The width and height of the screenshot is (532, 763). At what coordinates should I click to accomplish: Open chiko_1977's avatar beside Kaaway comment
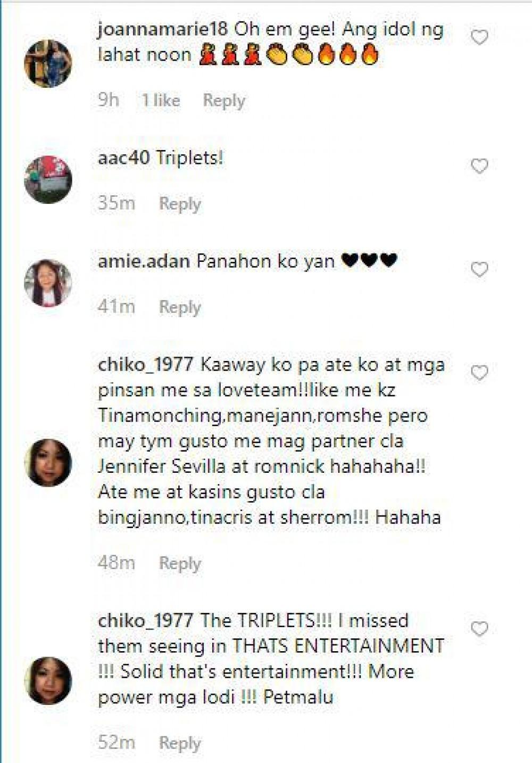click(x=48, y=463)
